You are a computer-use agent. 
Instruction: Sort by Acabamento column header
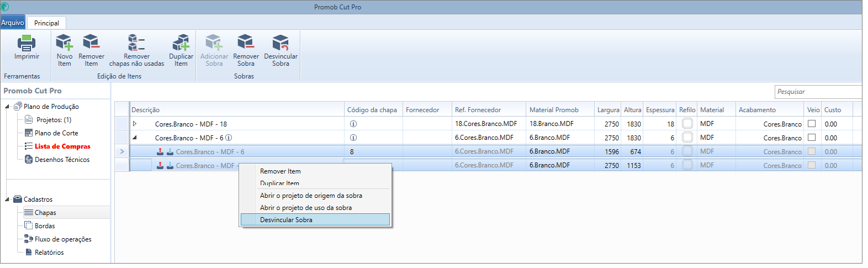[x=770, y=109]
